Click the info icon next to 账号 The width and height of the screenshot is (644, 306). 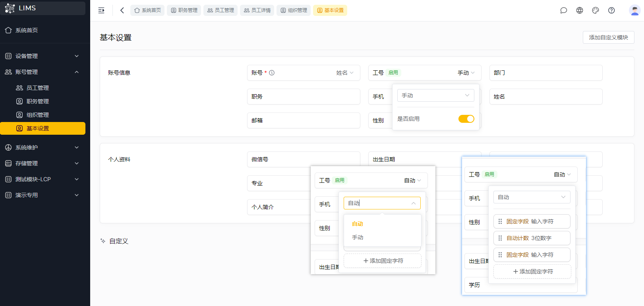tap(272, 73)
